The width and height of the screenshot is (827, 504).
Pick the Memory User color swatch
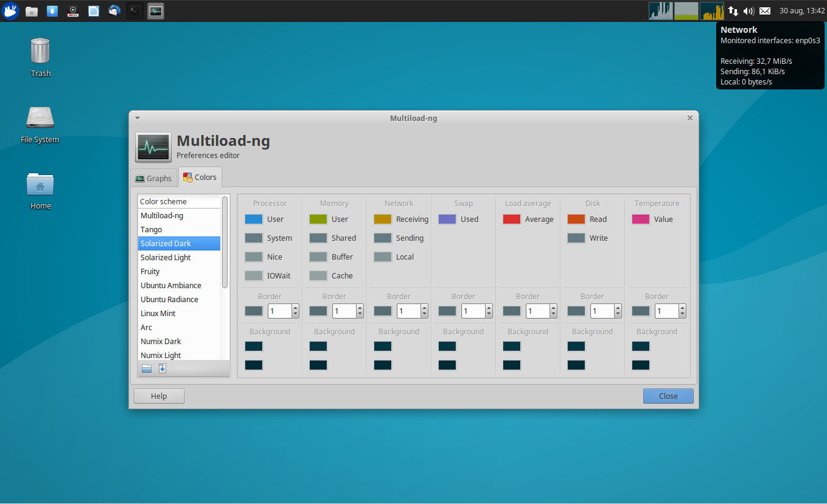pos(318,219)
